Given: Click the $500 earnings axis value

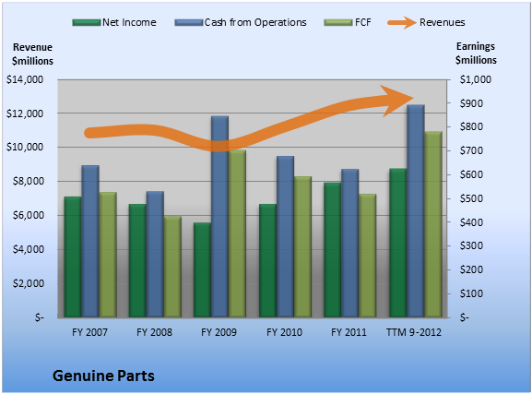Looking at the screenshot, I should pyautogui.click(x=471, y=198).
